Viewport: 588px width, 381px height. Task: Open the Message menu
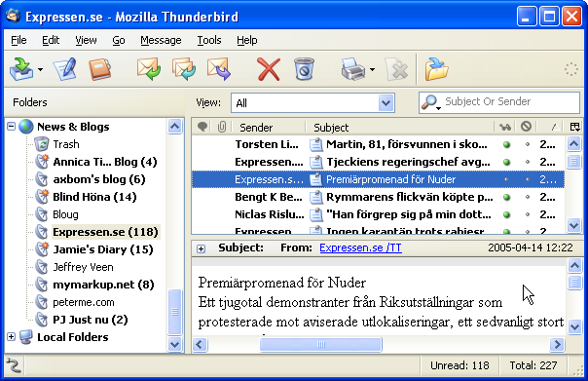161,40
